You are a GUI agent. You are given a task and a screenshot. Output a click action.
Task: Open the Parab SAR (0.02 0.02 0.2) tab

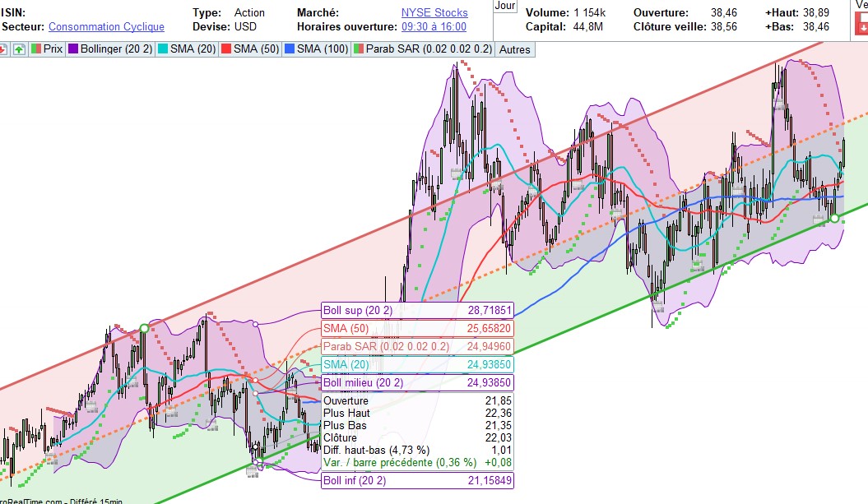point(422,49)
